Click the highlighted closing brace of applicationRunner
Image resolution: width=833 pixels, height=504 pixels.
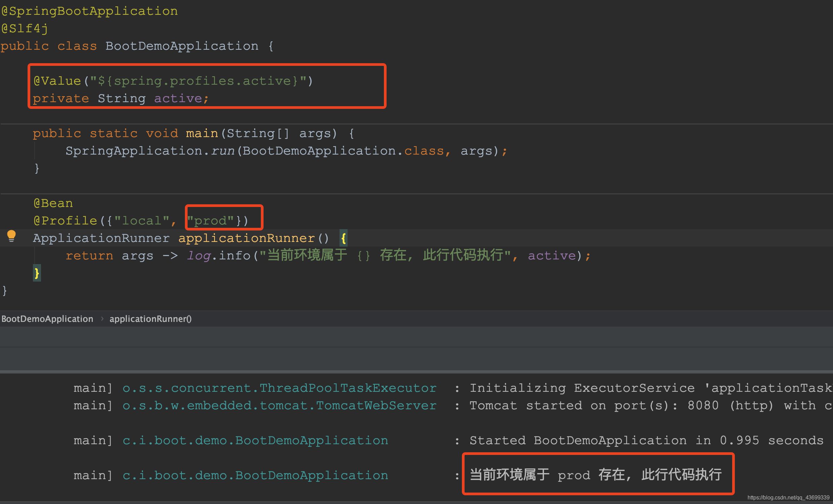(37, 273)
